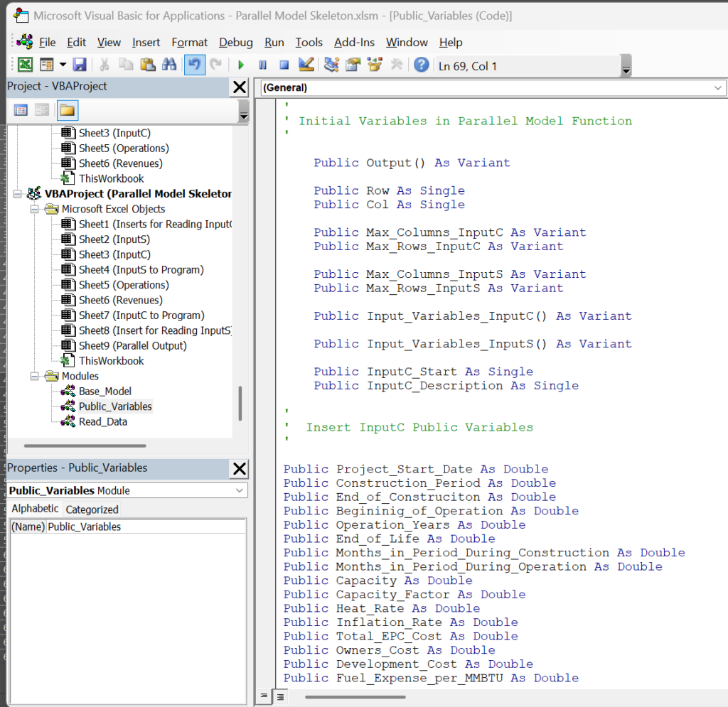Open the Tools menu
This screenshot has width=728, height=707.
[x=309, y=42]
